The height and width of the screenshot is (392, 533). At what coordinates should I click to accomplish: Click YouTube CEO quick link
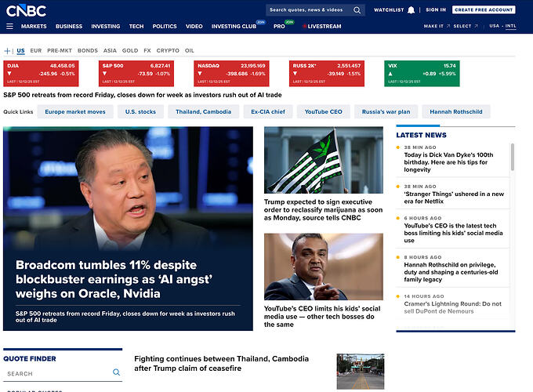pos(323,111)
